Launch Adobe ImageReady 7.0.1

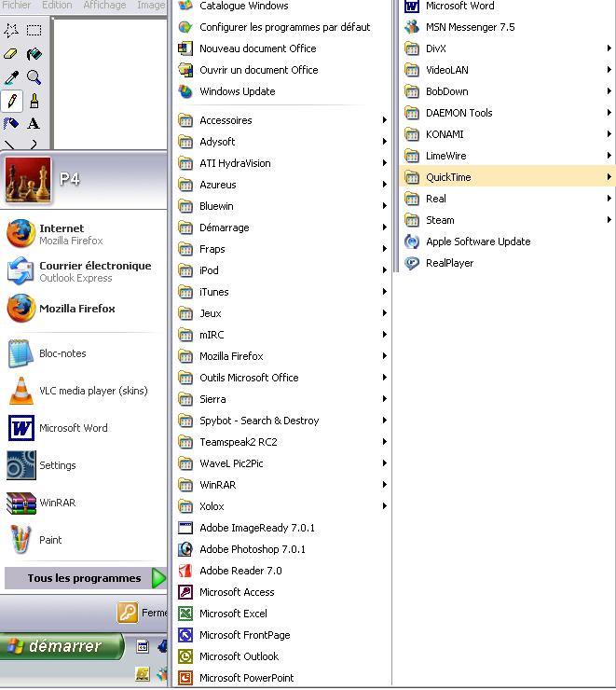coord(281,528)
